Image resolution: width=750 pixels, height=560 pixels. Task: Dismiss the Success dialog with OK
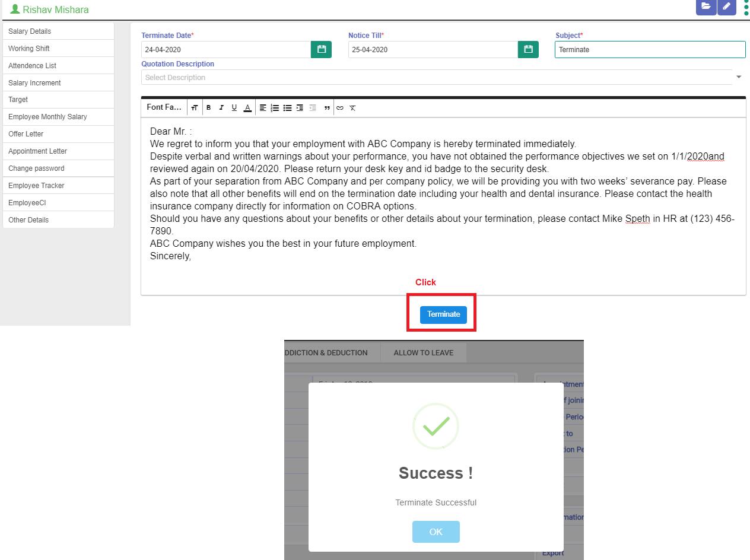tap(436, 532)
